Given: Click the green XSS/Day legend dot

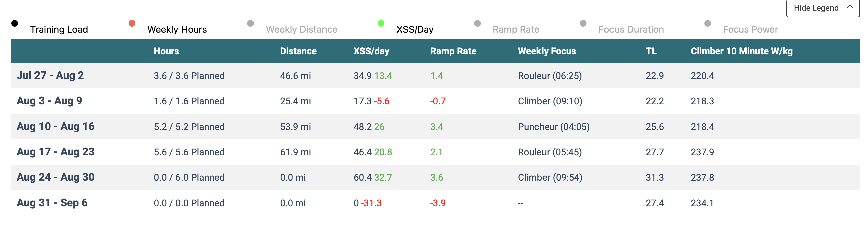Looking at the screenshot, I should point(381,23).
